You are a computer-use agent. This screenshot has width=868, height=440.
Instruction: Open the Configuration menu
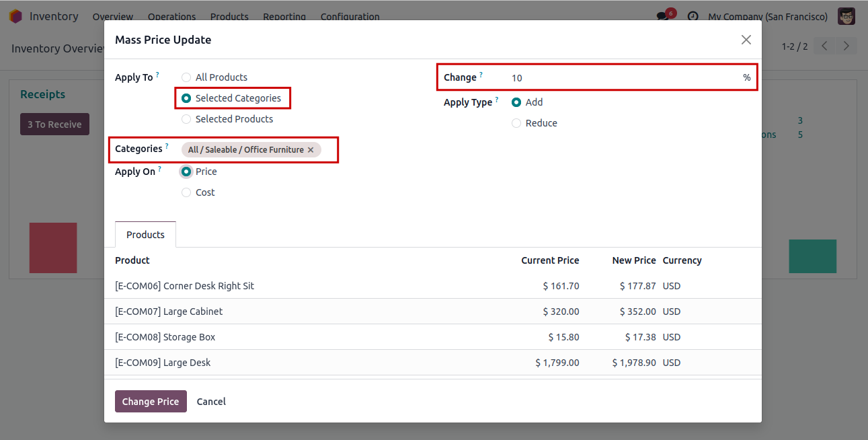[x=350, y=16]
